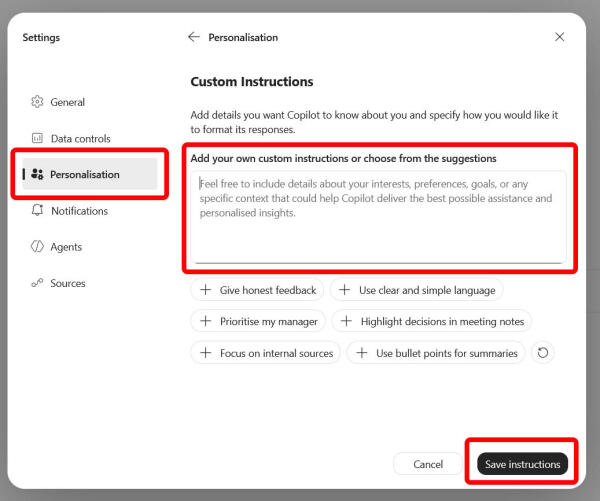The height and width of the screenshot is (501, 600).
Task: Go back using the left arrow icon
Action: pos(194,37)
